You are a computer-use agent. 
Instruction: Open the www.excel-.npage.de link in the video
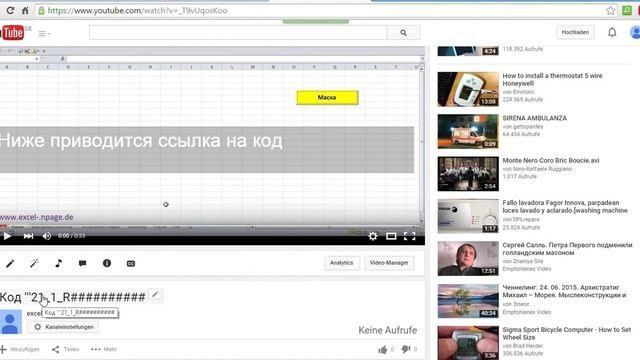tap(37, 217)
